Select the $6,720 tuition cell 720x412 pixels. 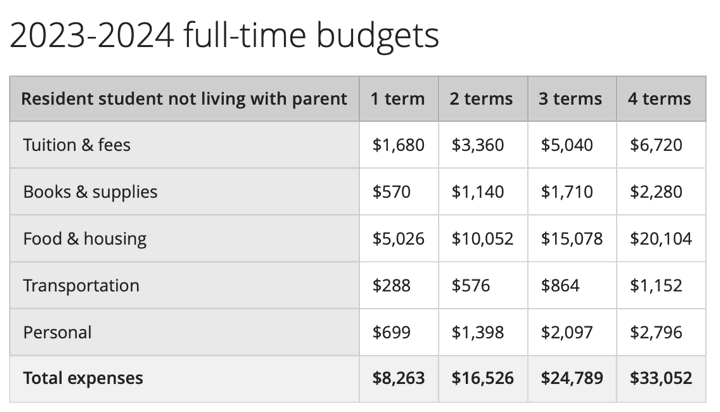click(656, 145)
